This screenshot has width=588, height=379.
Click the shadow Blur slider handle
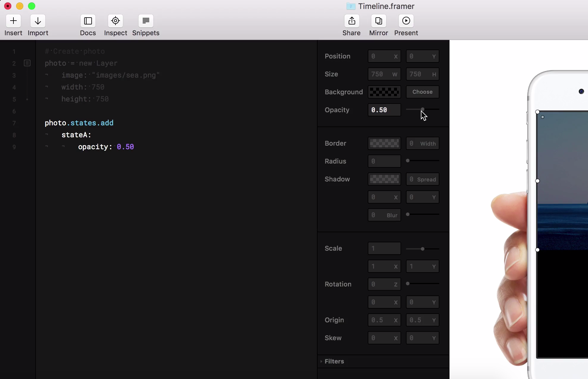pos(408,214)
